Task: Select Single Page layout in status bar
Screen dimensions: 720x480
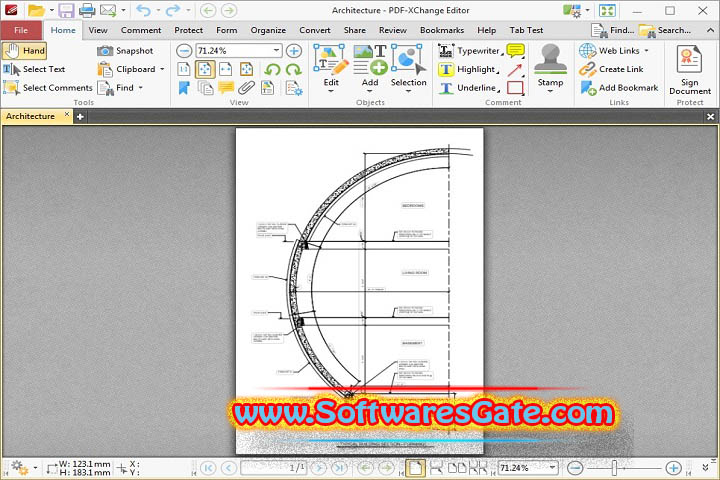Action: click(x=415, y=468)
